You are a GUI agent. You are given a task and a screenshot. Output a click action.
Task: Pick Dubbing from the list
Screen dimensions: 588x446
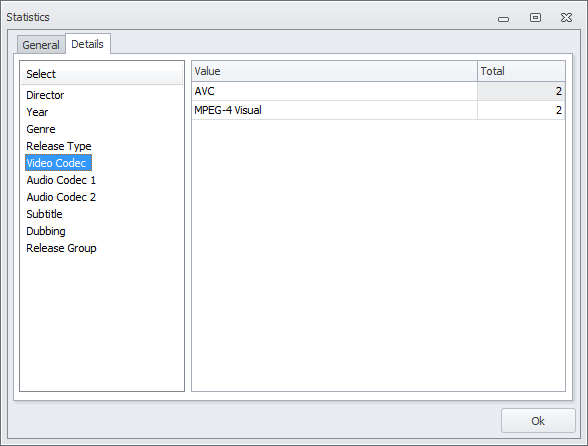pos(46,231)
